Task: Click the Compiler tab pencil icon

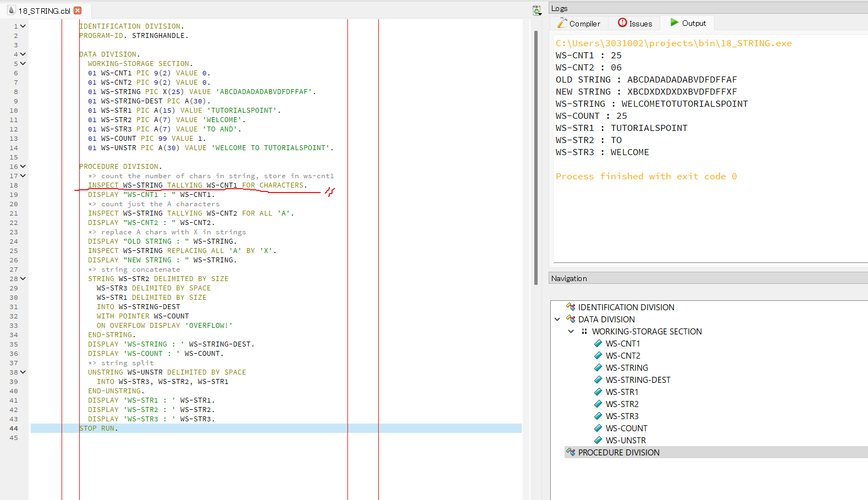Action: click(x=562, y=23)
